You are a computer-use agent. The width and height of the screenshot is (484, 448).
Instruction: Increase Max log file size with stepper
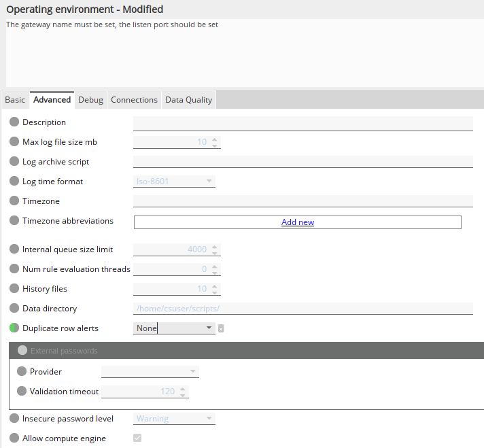215,139
